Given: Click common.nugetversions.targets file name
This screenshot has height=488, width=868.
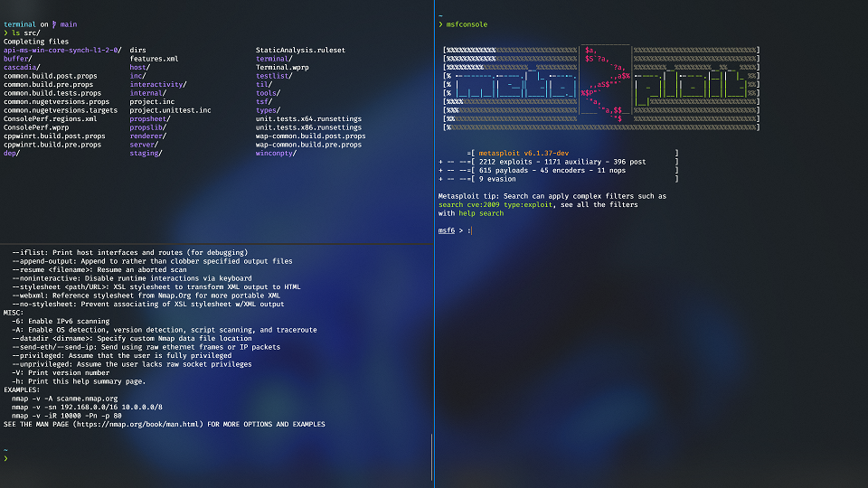Looking at the screenshot, I should point(61,110).
